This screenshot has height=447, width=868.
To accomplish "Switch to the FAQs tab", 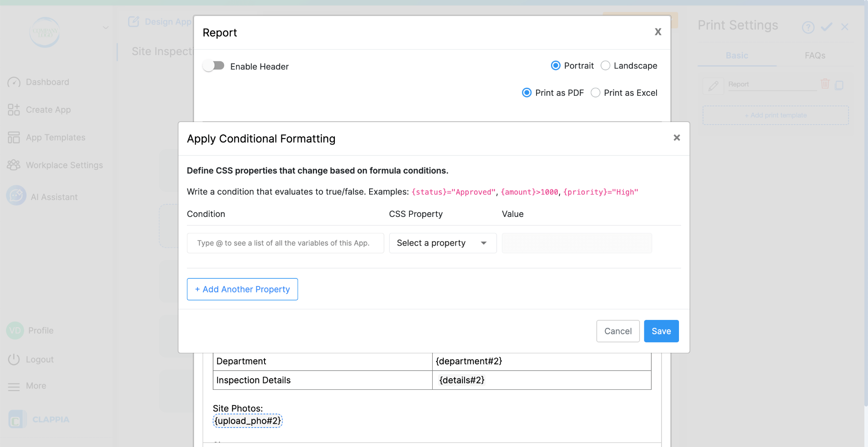I will pos(815,56).
